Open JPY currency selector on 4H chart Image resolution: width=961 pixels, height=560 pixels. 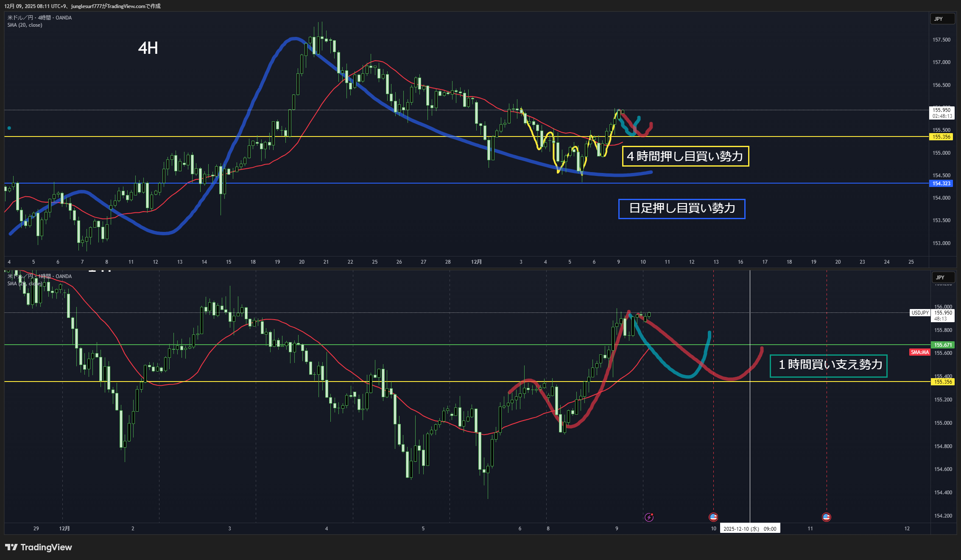point(942,19)
